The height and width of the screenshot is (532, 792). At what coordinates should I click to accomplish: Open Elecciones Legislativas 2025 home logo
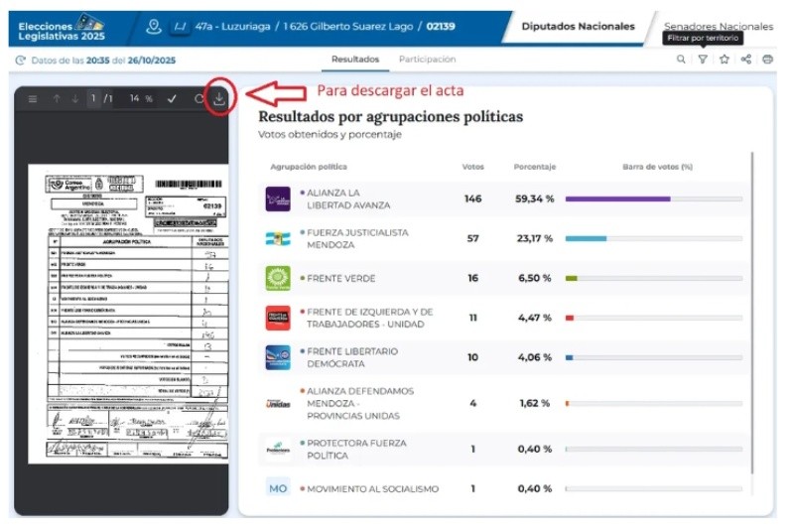pos(60,26)
